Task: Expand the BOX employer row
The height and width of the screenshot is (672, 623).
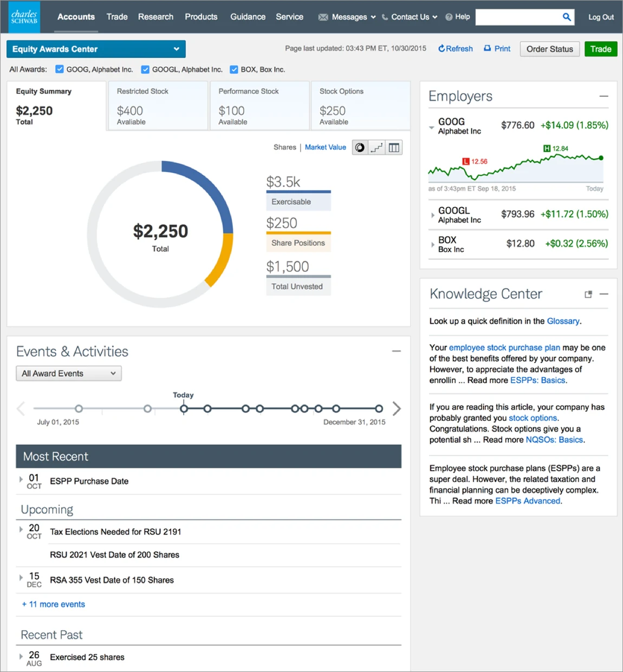Action: pos(432,245)
